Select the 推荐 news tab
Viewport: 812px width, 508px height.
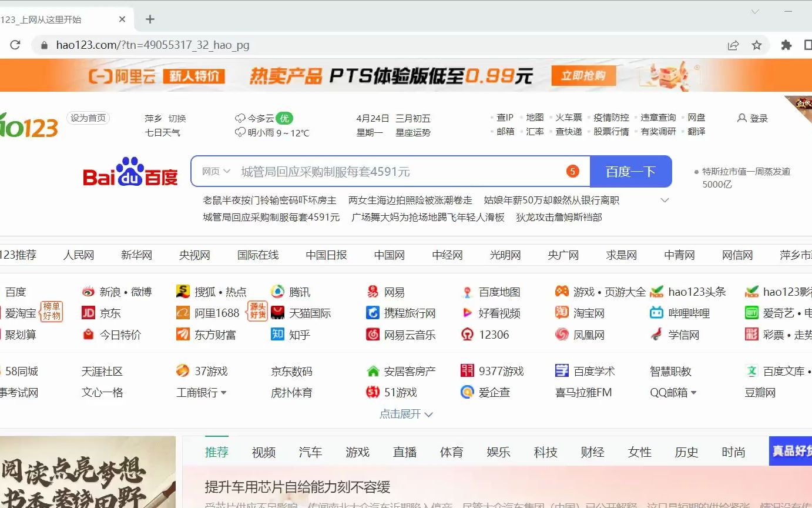click(x=216, y=452)
